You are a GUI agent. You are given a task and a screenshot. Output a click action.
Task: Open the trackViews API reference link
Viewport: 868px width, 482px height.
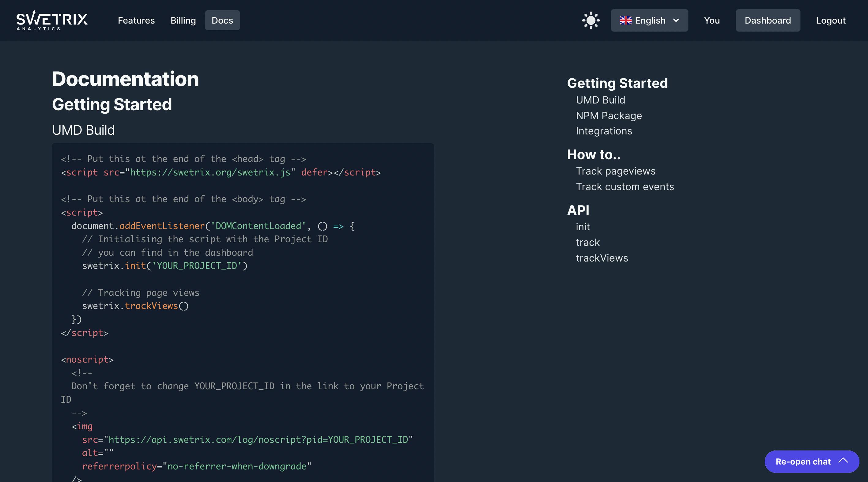coord(602,258)
